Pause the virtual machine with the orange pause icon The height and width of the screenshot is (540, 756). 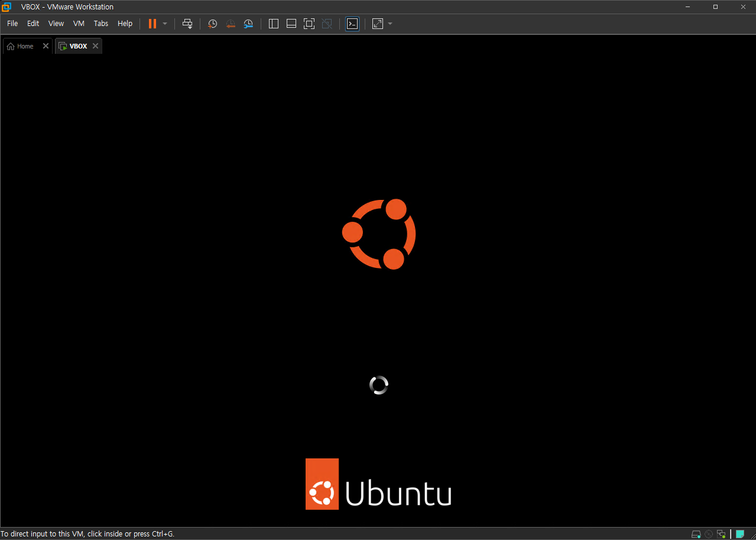153,24
